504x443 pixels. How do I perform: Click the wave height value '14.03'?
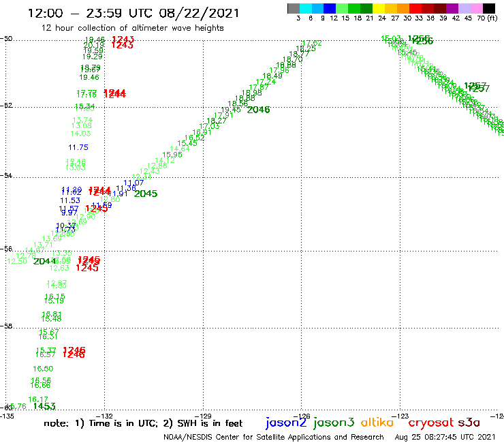coord(80,134)
